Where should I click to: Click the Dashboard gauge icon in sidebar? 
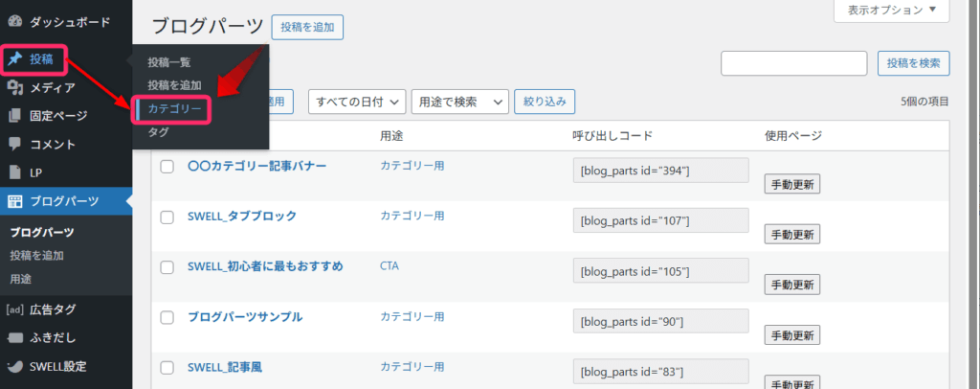pos(15,21)
